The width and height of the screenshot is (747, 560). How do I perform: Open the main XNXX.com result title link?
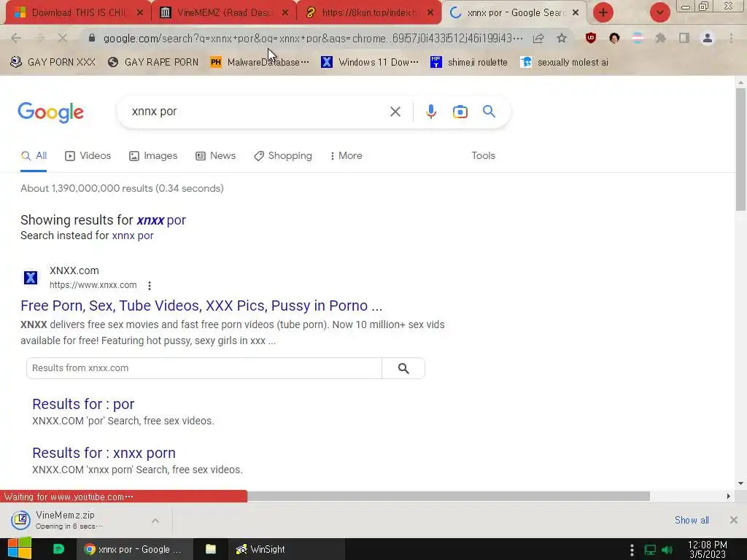pyautogui.click(x=201, y=306)
